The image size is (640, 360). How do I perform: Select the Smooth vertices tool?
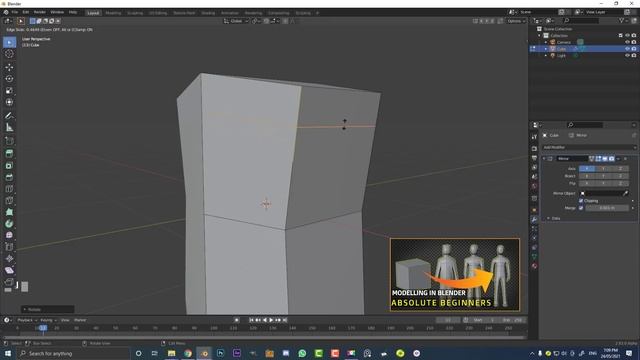click(9, 235)
